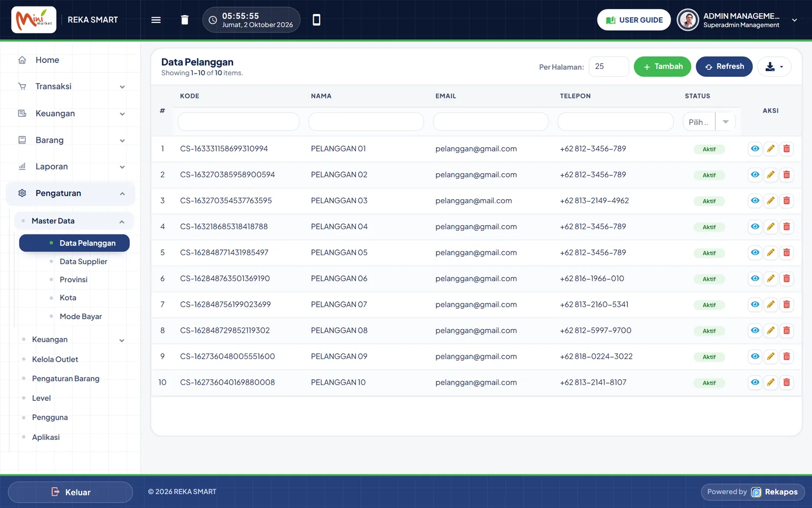
Task: Click the Per Halaman input field
Action: click(x=609, y=67)
